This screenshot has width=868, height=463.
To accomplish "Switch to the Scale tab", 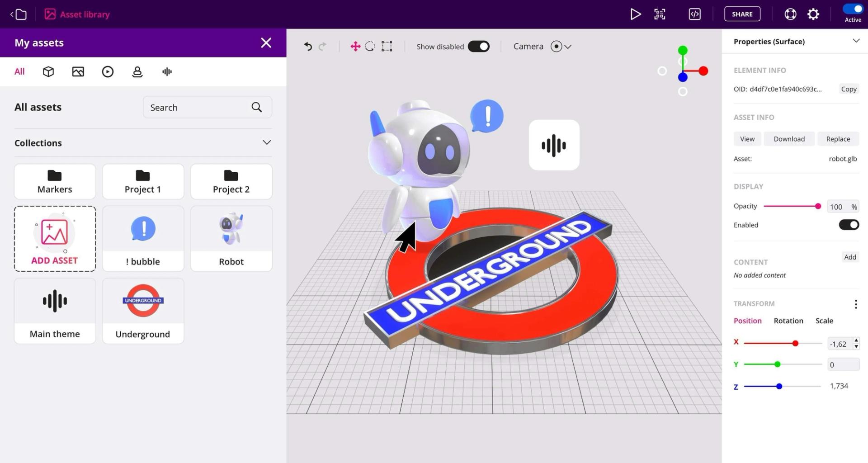I will click(824, 321).
